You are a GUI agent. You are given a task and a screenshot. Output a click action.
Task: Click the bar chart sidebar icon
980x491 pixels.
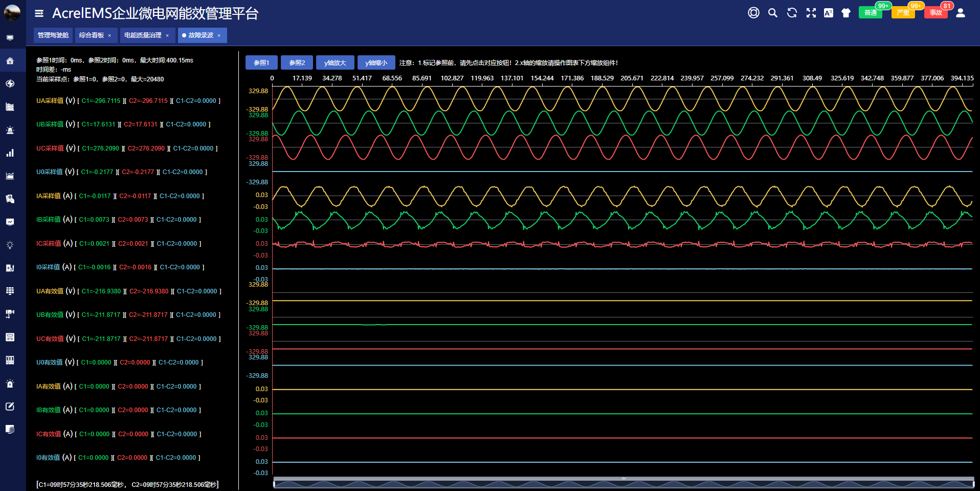tap(10, 153)
